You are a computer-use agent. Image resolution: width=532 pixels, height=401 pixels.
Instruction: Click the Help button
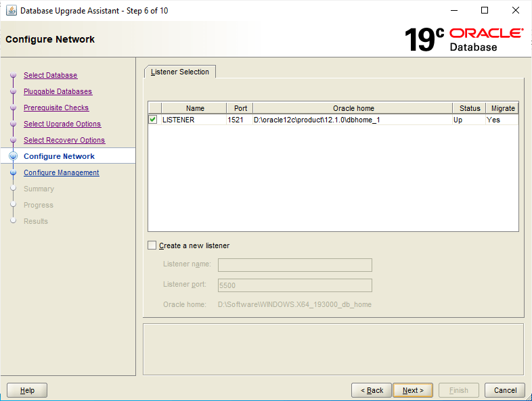coord(27,390)
